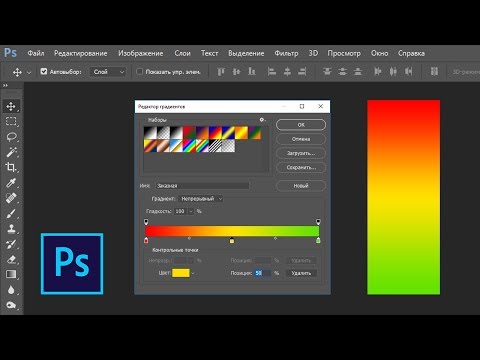This screenshot has height=360, width=480.
Task: Select the Move tool in the toolbox
Action: 11,106
